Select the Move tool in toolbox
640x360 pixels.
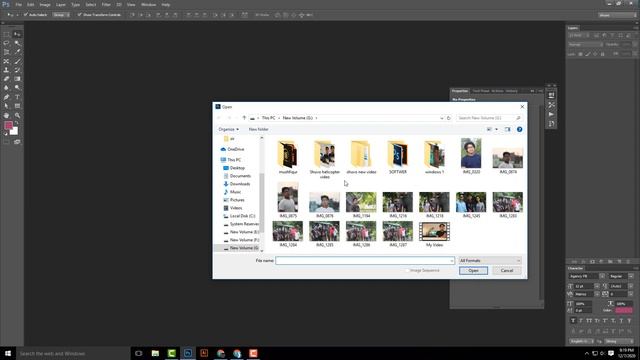pyautogui.click(x=17, y=35)
